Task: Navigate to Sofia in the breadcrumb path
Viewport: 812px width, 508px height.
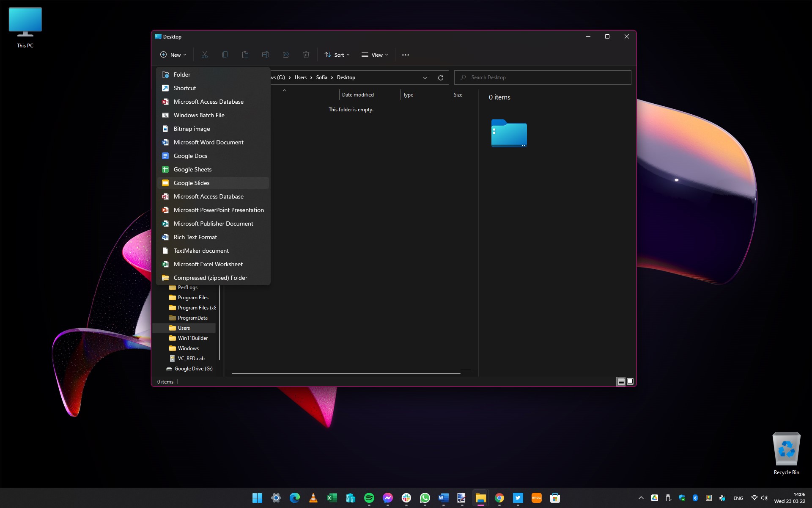Action: [x=322, y=77]
